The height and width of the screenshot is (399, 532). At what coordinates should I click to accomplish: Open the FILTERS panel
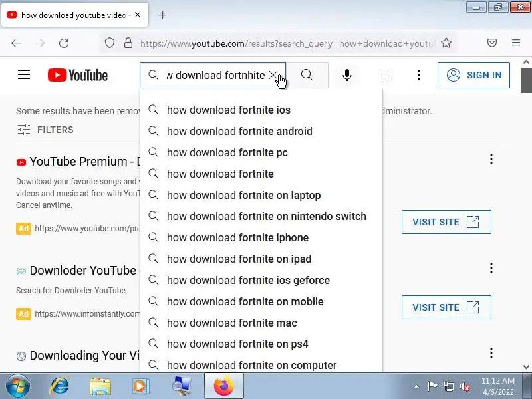[x=45, y=130]
